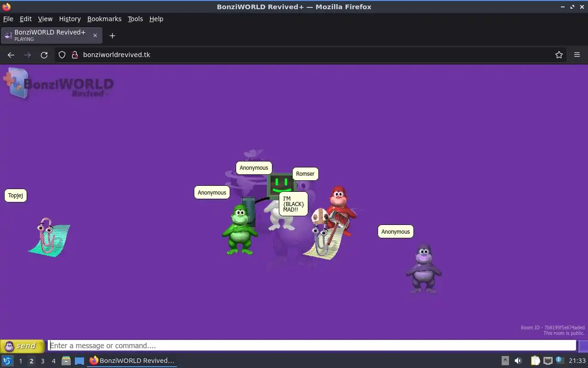
Task: Click the Romser name tag
Action: (x=305, y=174)
